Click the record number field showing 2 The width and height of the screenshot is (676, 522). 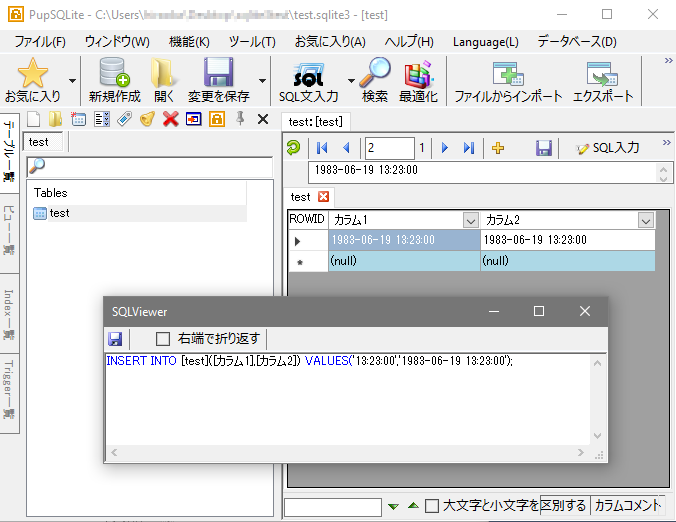pyautogui.click(x=389, y=148)
